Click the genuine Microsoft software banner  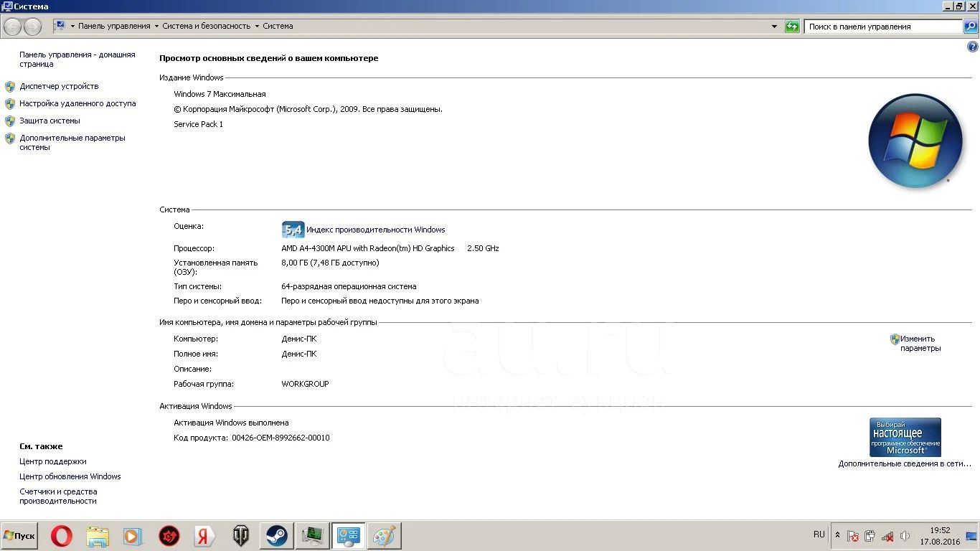click(x=905, y=437)
